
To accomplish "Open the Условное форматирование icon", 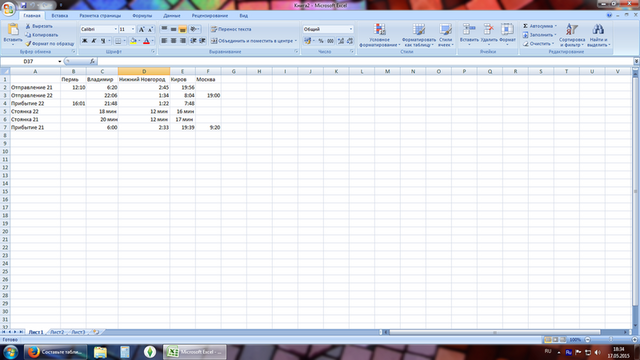I will point(380,29).
